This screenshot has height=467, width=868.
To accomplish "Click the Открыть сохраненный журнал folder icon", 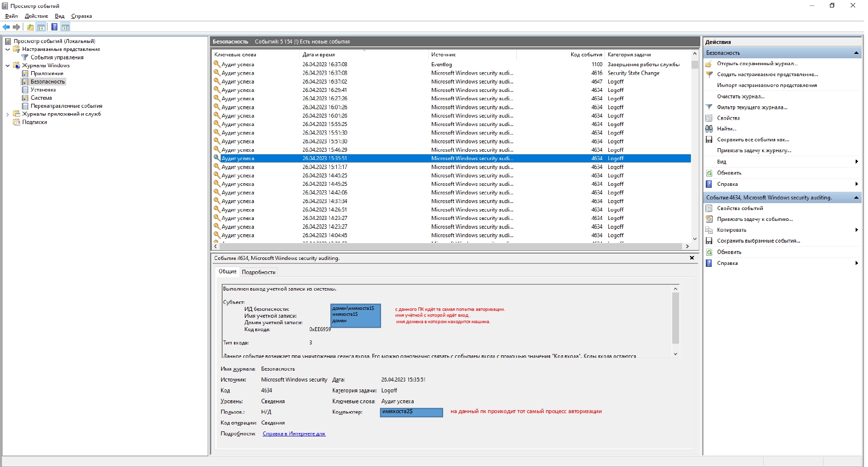I will pyautogui.click(x=709, y=64).
